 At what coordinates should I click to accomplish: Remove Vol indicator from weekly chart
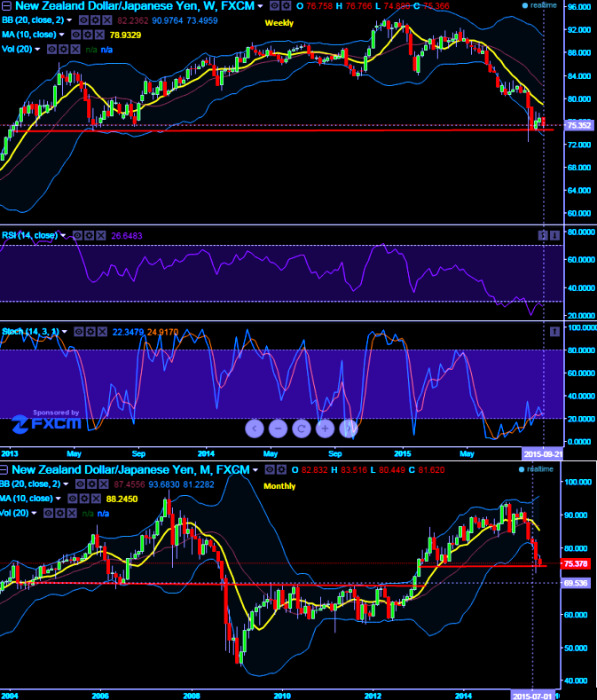(x=75, y=49)
